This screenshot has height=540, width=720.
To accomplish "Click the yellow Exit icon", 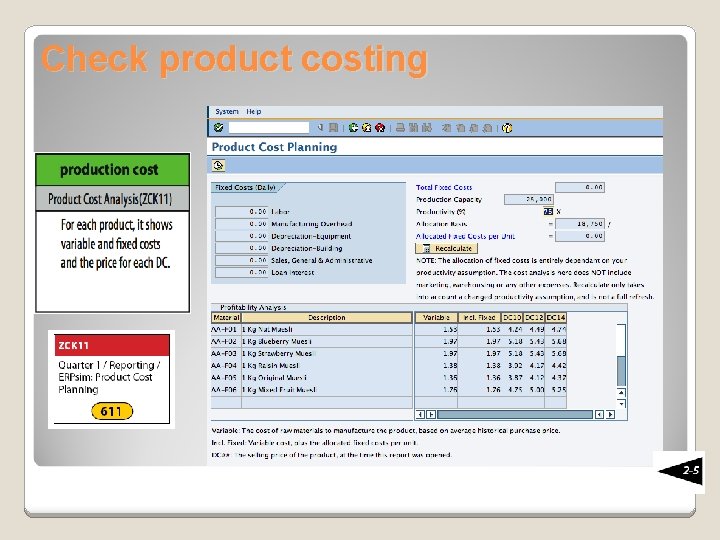I will (x=366, y=128).
